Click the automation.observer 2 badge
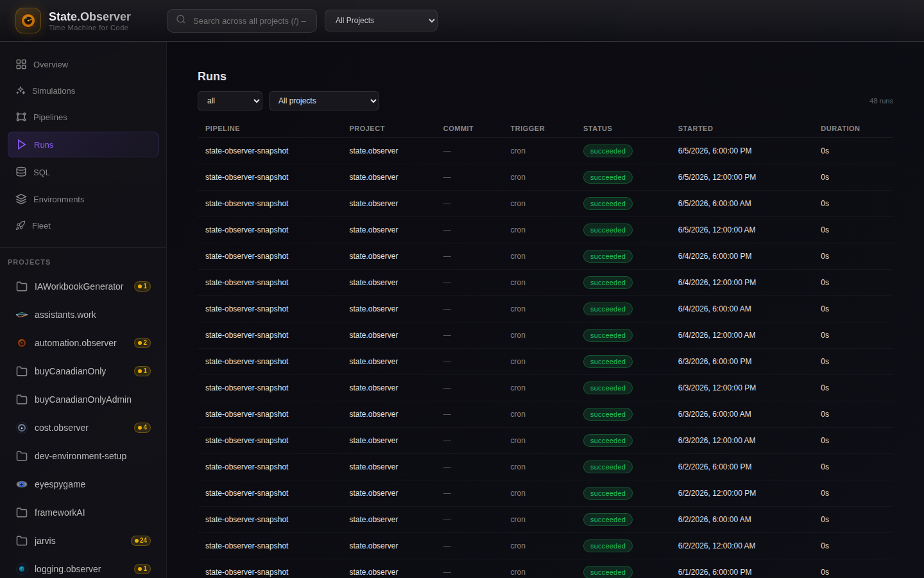Viewport: 924px width, 578px height. pos(142,343)
